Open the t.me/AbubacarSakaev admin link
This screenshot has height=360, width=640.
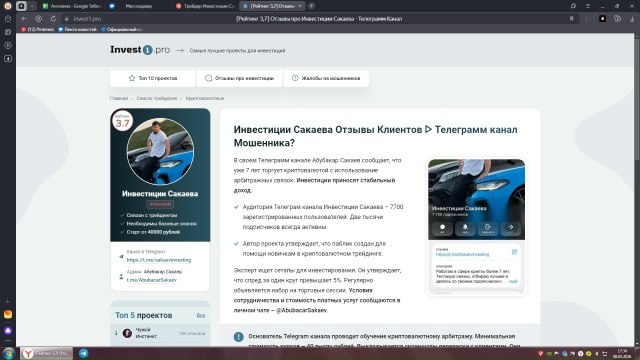point(151,280)
